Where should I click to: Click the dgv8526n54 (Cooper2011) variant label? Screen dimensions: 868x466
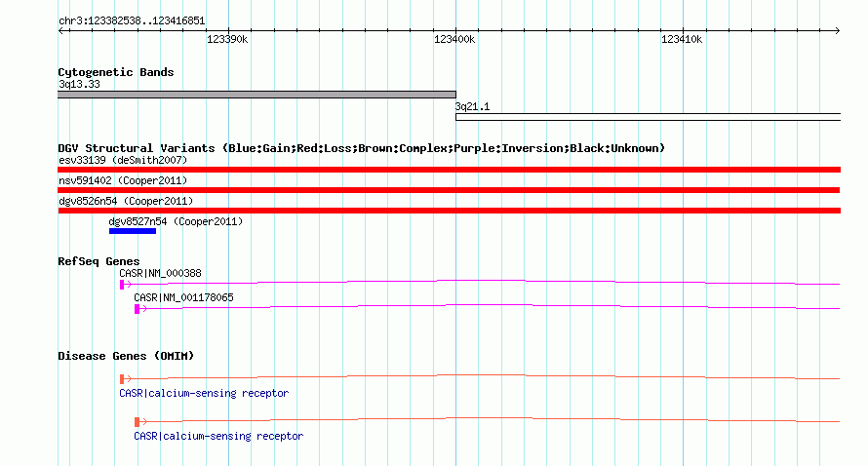click(x=126, y=202)
